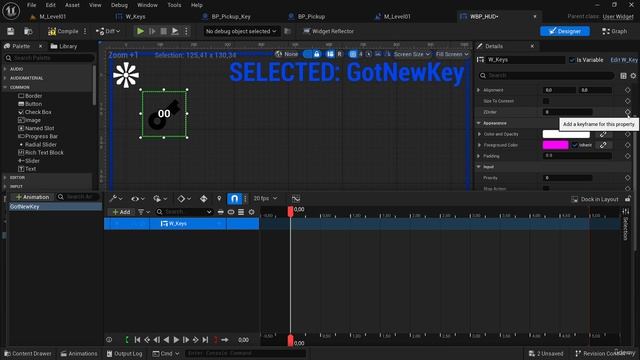640x360 pixels.
Task: Click the add Animation button
Action: click(32, 197)
